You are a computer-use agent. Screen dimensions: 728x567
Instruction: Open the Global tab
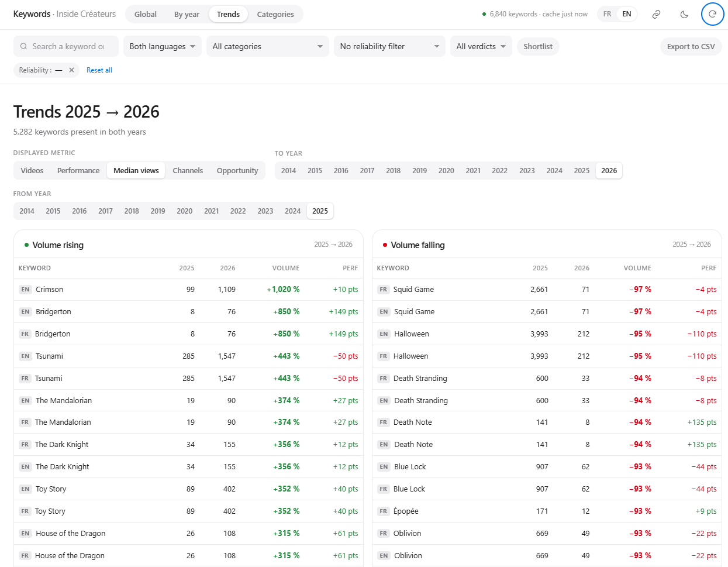pos(146,14)
